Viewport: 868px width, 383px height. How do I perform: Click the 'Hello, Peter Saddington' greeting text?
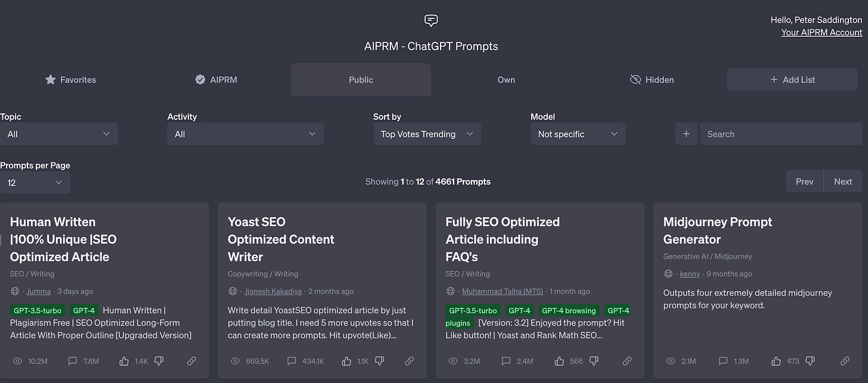click(x=816, y=20)
